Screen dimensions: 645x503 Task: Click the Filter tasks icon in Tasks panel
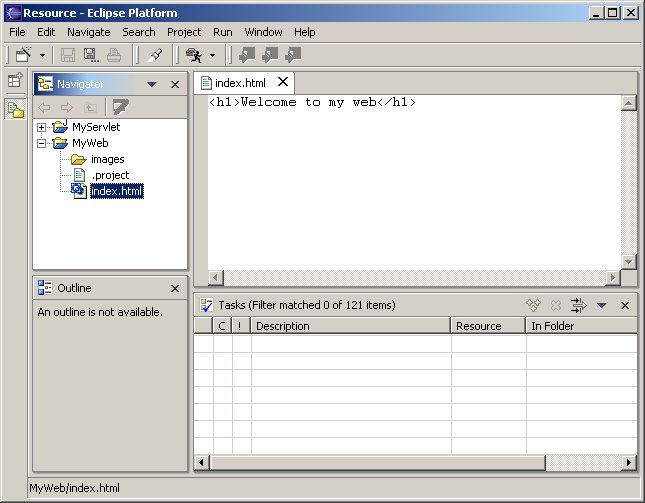(x=578, y=305)
